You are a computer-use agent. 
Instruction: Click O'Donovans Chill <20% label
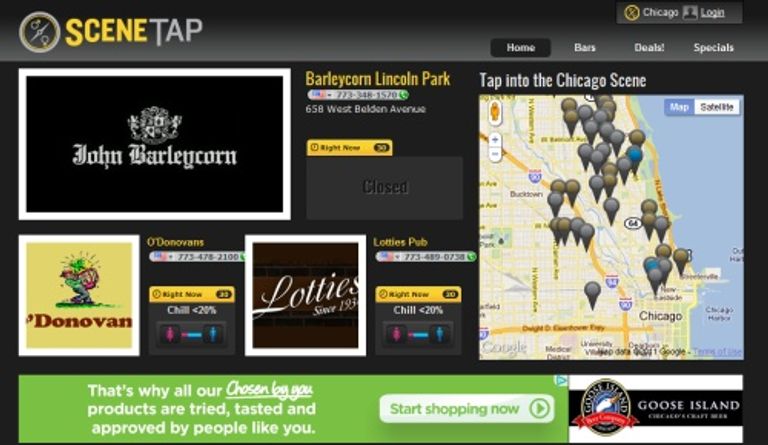click(x=192, y=310)
